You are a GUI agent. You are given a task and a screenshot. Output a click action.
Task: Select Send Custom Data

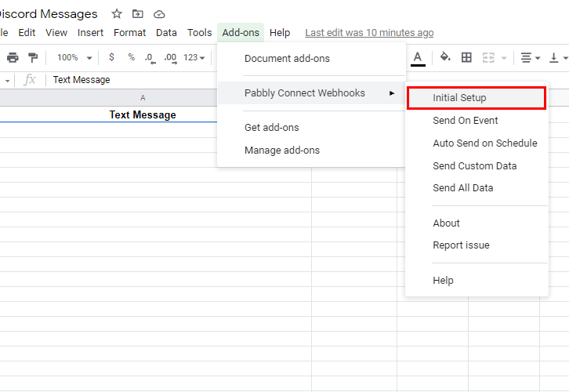click(477, 166)
